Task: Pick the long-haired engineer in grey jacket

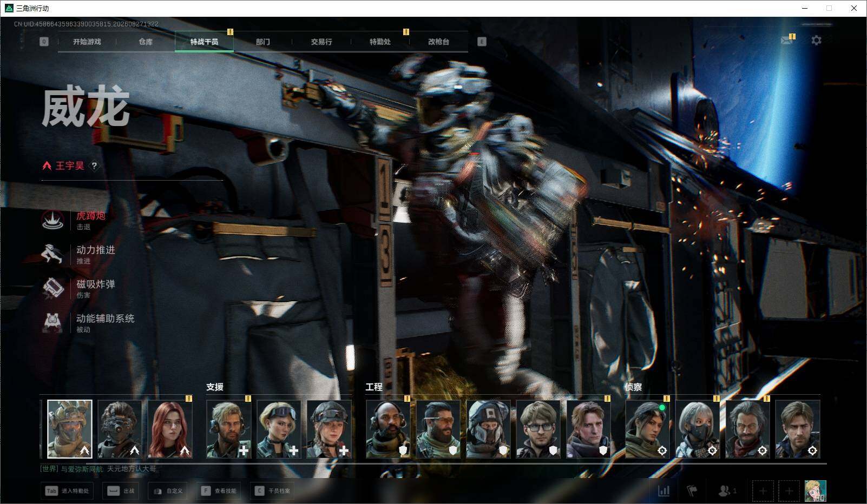Action: pyautogui.click(x=588, y=429)
